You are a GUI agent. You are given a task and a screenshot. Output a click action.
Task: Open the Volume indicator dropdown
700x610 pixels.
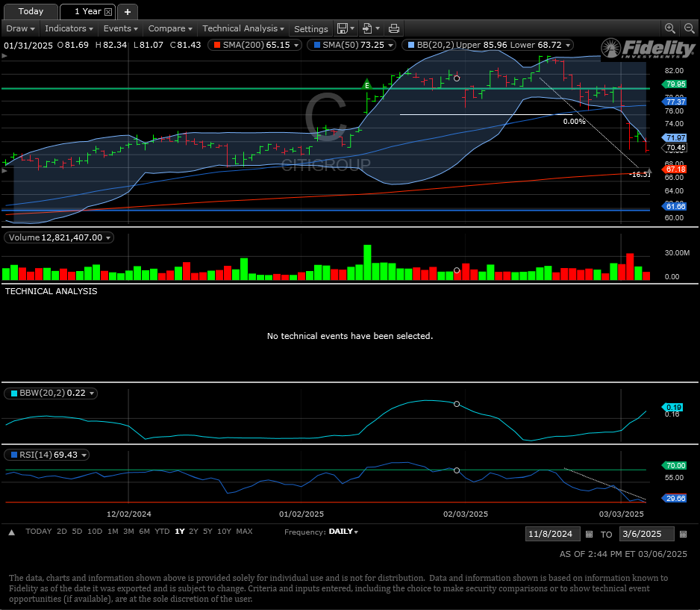click(108, 238)
